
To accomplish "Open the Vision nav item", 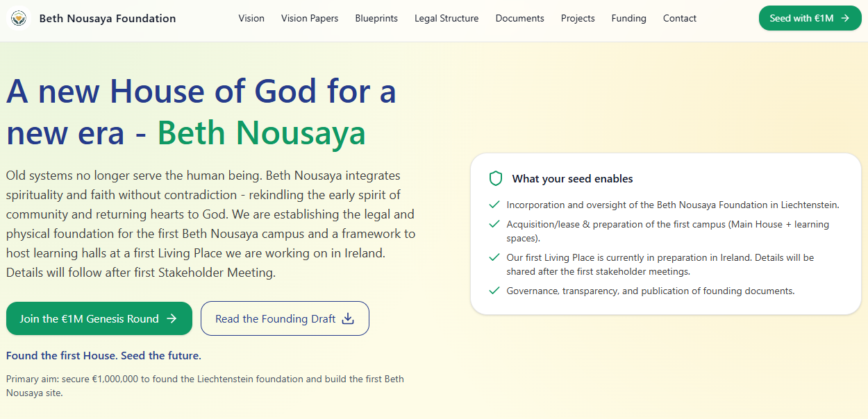I will pyautogui.click(x=251, y=18).
